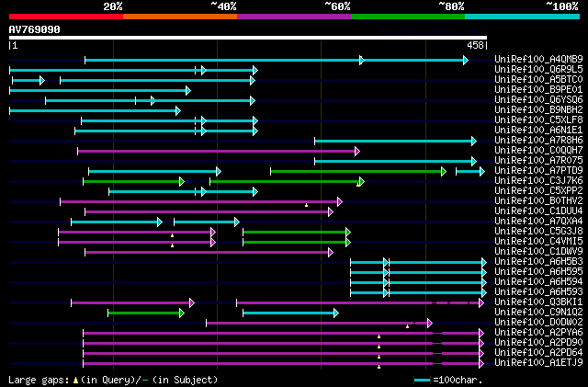Click the orange ~40% identity legend segment
588x387 pixels.
(x=180, y=17)
